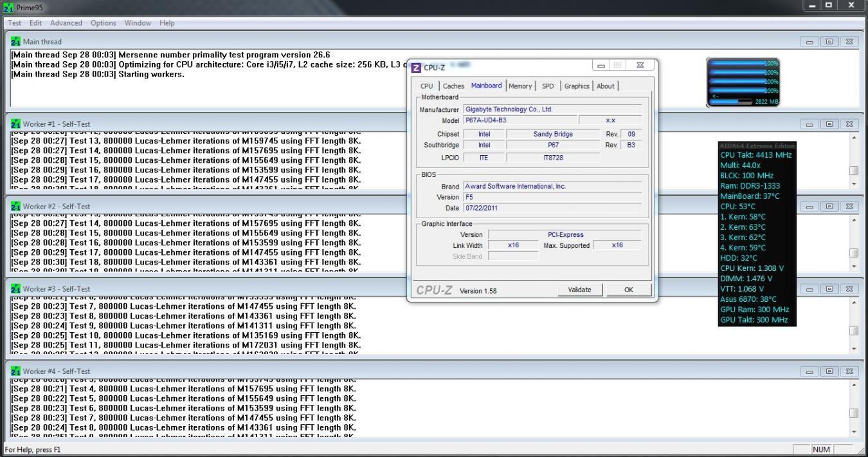
Task: Click the Worker #1 window icon
Action: click(16, 124)
